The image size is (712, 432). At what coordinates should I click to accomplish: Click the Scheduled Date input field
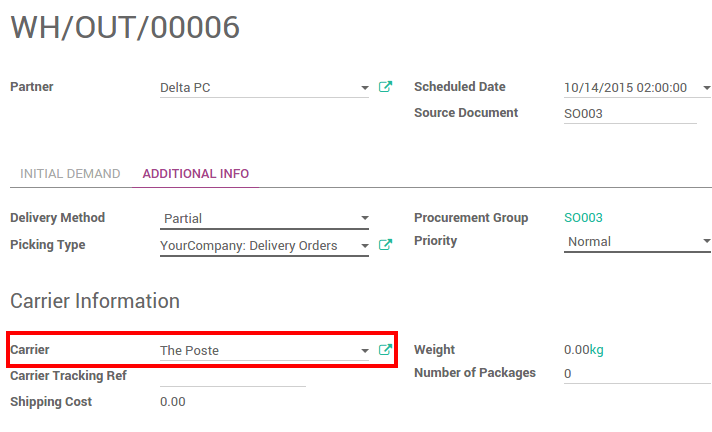632,88
